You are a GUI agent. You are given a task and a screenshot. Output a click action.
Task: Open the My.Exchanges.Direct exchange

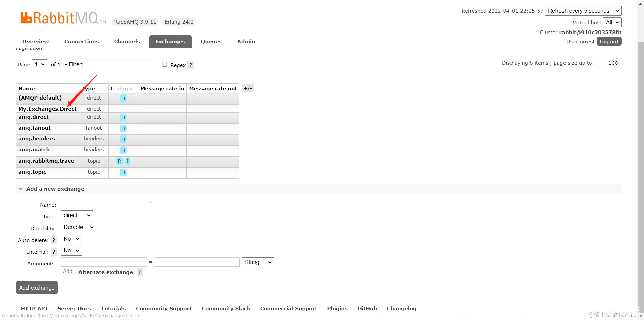[x=48, y=109]
